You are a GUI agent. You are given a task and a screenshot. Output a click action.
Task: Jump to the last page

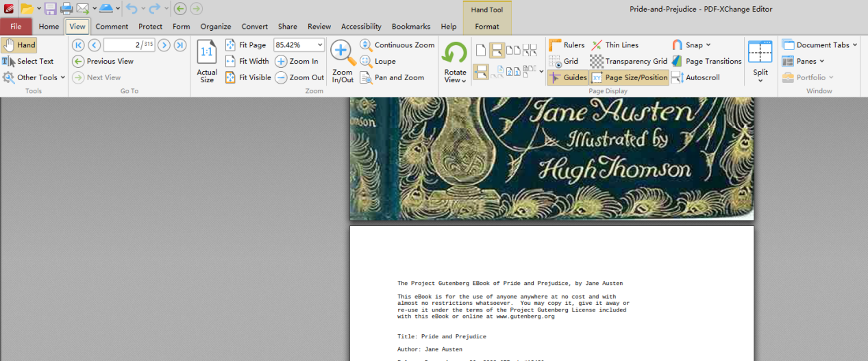click(x=180, y=45)
